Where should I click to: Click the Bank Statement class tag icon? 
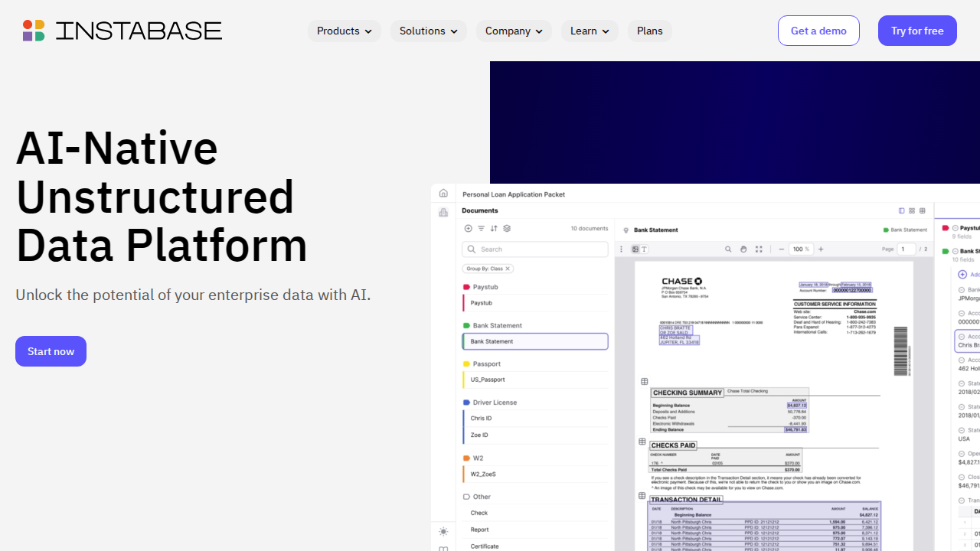pos(466,325)
